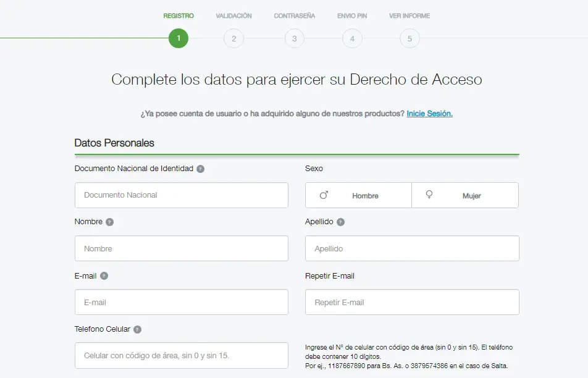Click the Celular con código de área field

pos(182,356)
